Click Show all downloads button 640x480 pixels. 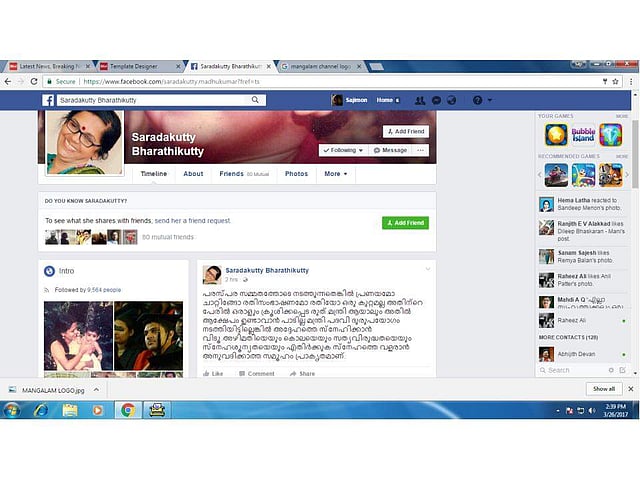[603, 388]
